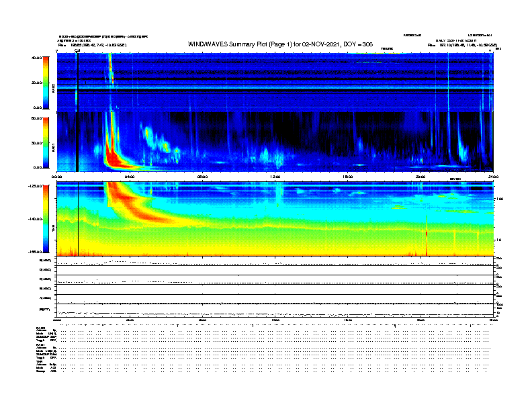The height and width of the screenshot is (411, 532).
Task: Click the narrow burst streak in RAD2 spectrogram
Action: (110, 68)
